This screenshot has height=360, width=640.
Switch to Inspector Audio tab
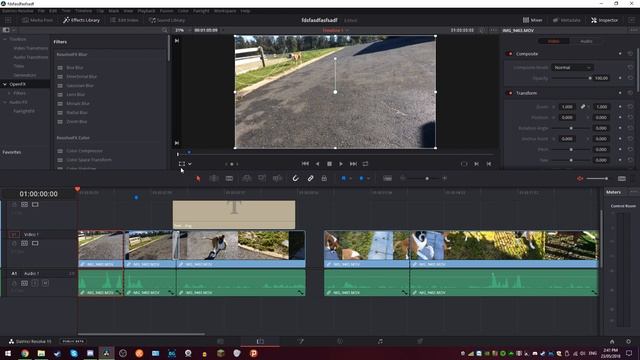586,41
